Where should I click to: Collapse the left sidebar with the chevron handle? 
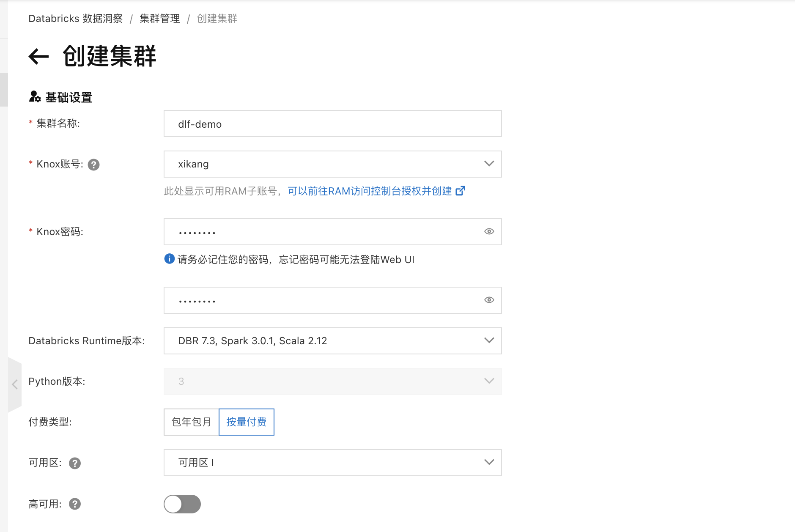[x=15, y=384]
